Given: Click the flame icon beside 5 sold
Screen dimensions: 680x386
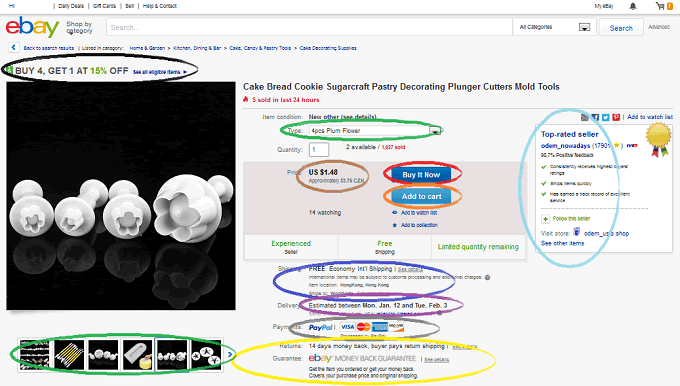Looking at the screenshot, I should pyautogui.click(x=246, y=99).
